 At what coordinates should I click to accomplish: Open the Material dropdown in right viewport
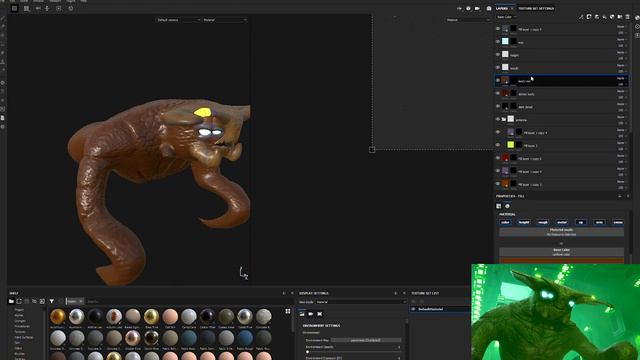click(468, 20)
